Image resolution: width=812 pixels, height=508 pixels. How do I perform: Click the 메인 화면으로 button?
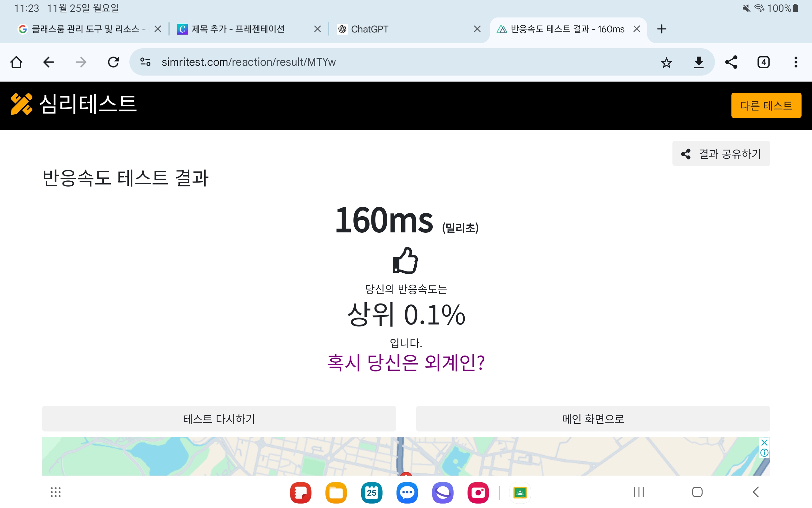coord(593,419)
